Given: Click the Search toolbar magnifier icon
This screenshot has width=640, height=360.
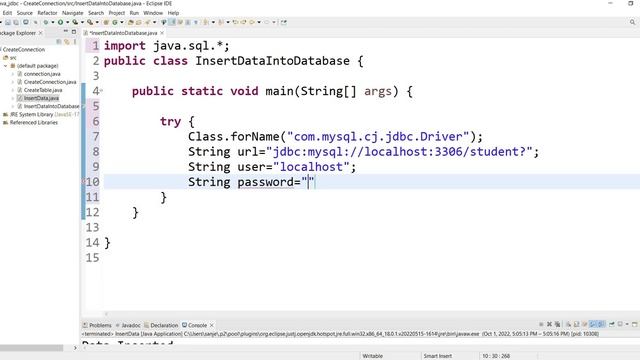Looking at the screenshot, I should tap(147, 22).
